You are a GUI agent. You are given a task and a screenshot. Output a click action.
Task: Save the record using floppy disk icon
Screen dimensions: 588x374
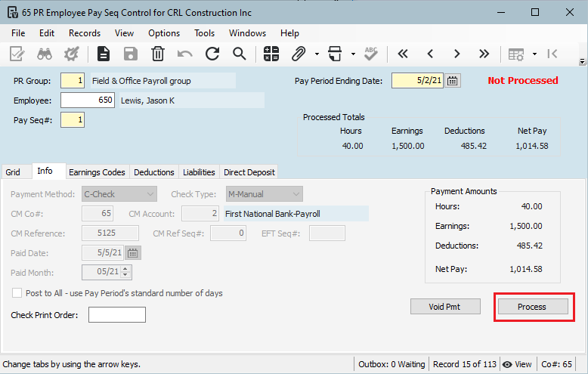(131, 54)
